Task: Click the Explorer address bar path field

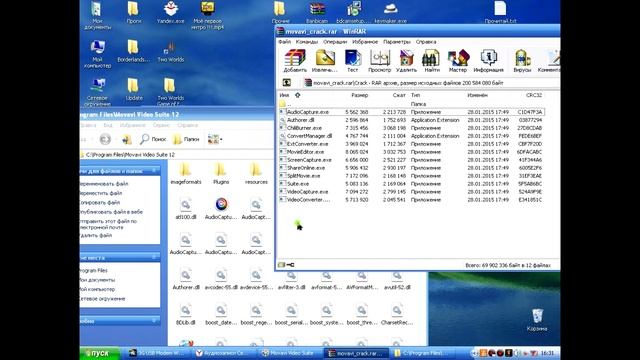Action: point(178,155)
